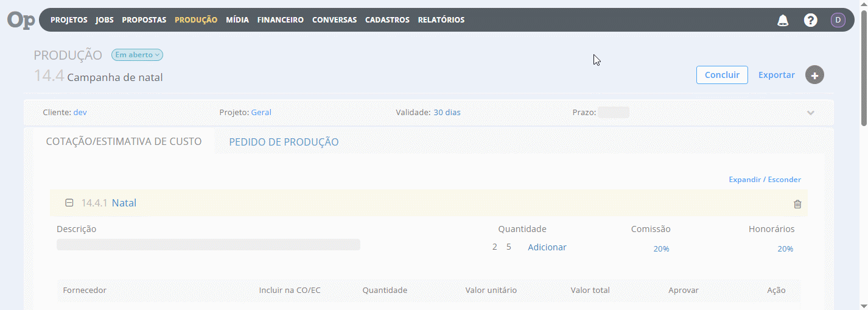Viewport: 868px width, 310px height.
Task: Click the Concluir button
Action: click(722, 75)
